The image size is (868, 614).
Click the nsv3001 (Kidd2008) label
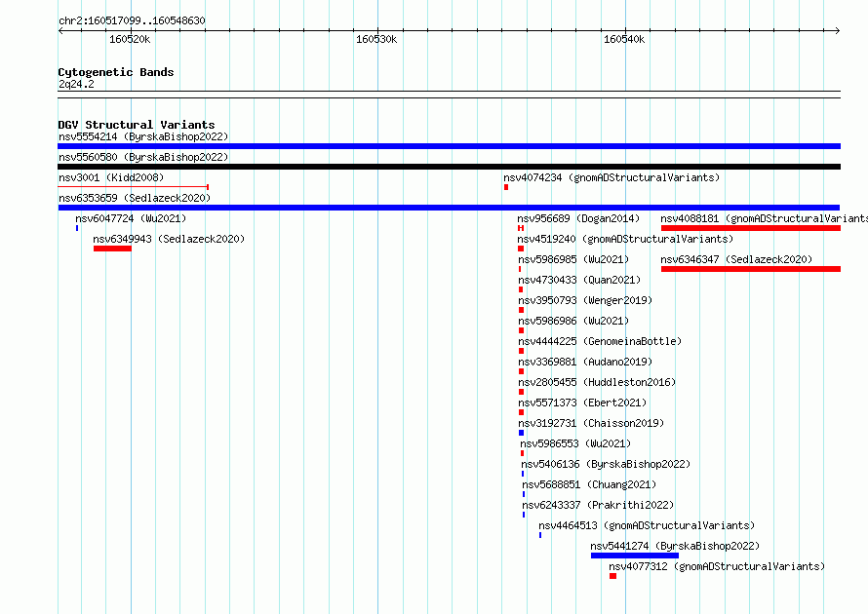[111, 177]
